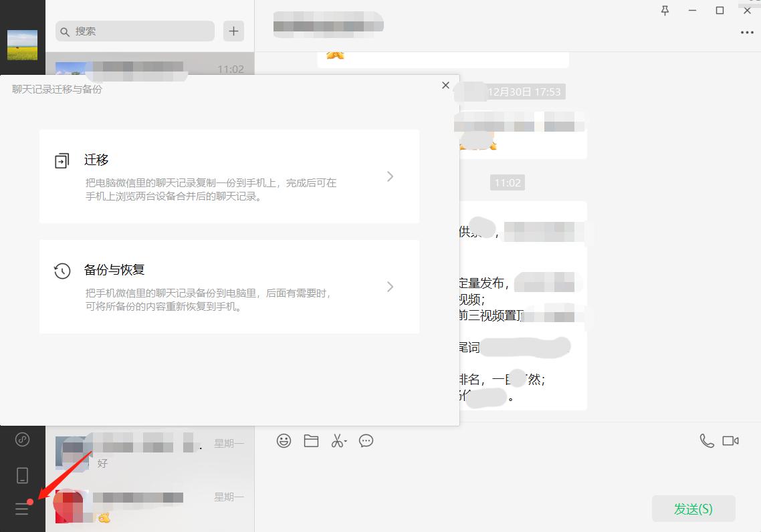This screenshot has height=532, width=761.
Task: Close the 聊天记录迁移与备份 dialog
Action: 445,86
